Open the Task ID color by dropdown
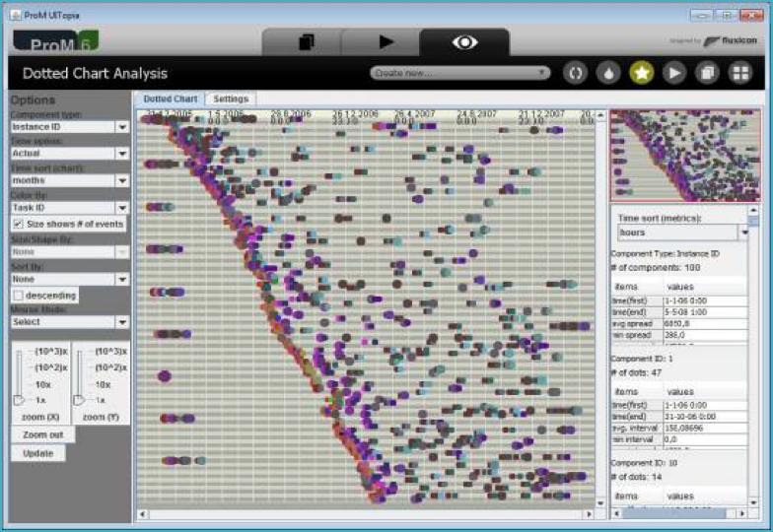 [x=70, y=208]
